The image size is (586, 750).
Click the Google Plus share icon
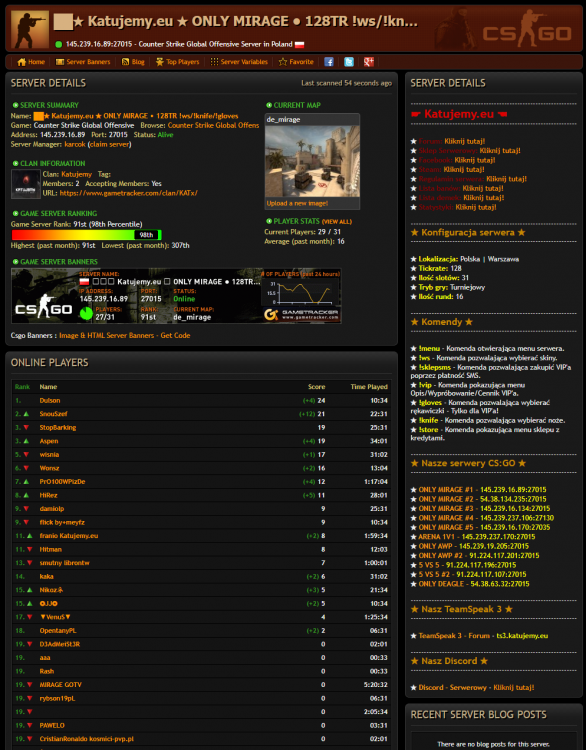tap(368, 62)
